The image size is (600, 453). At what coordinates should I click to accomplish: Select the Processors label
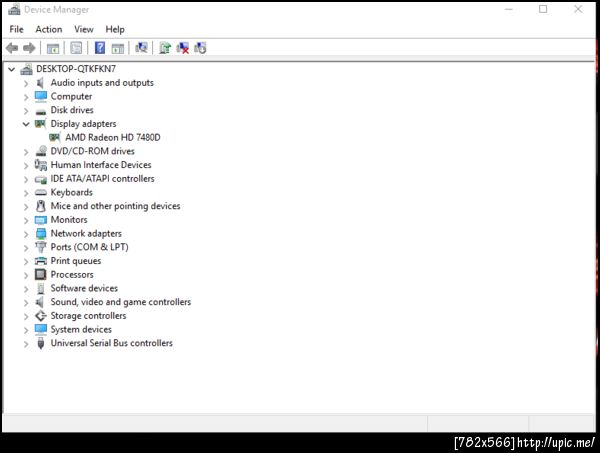[72, 275]
